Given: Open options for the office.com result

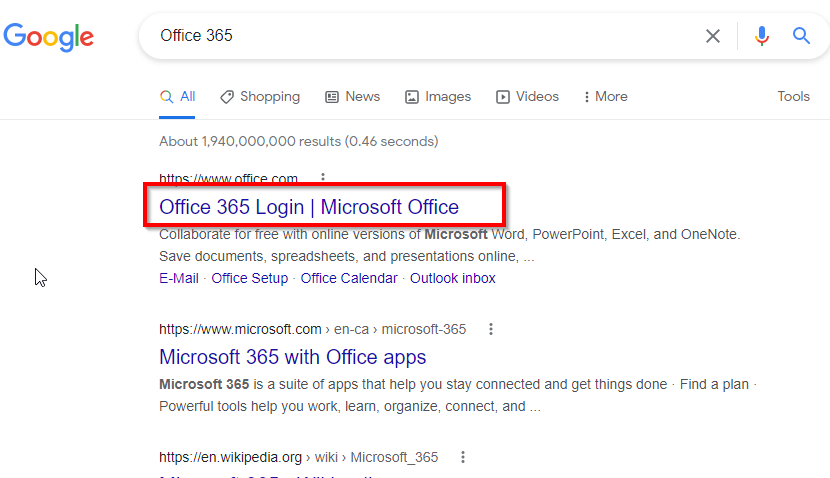Looking at the screenshot, I should pyautogui.click(x=323, y=178).
